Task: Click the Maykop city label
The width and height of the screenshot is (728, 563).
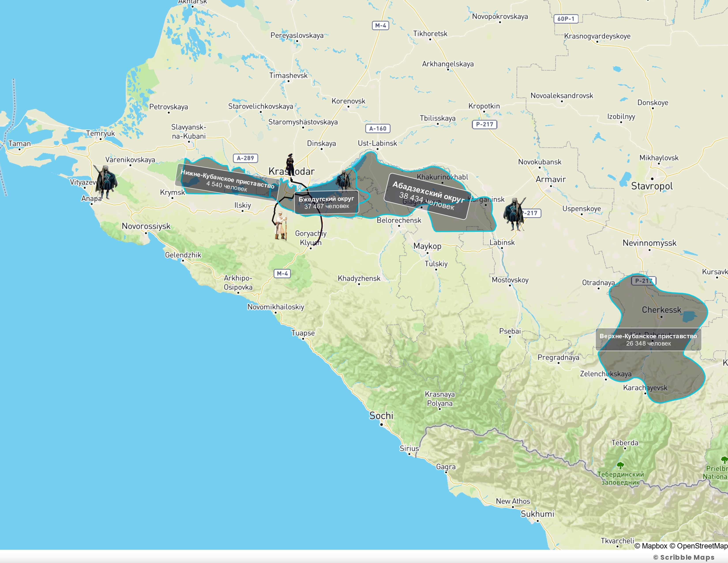Action: pyautogui.click(x=427, y=246)
